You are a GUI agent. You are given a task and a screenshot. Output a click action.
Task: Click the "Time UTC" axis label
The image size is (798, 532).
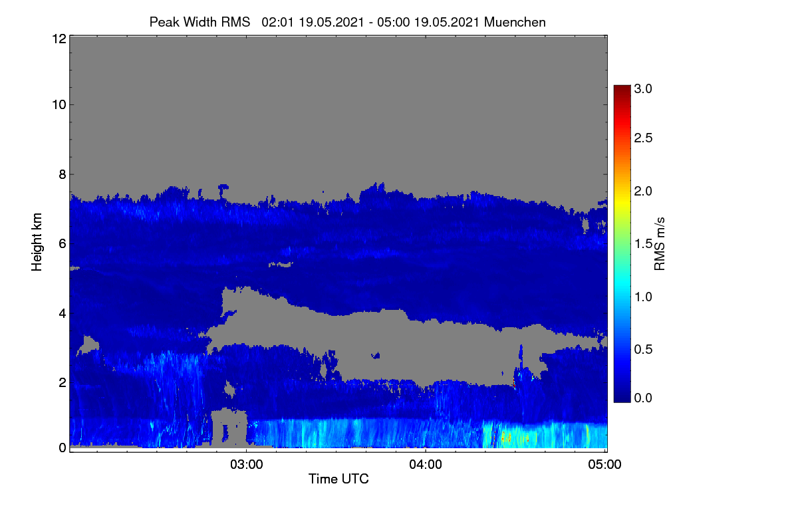click(x=338, y=479)
